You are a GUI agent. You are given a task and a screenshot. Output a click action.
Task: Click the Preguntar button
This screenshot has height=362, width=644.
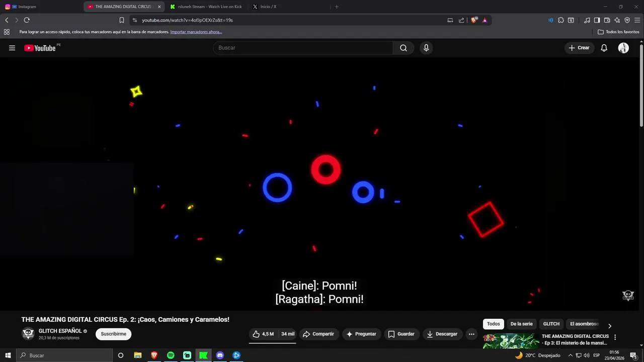362,334
